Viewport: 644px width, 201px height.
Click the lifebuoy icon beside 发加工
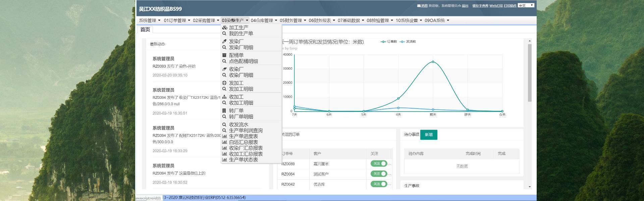click(224, 83)
